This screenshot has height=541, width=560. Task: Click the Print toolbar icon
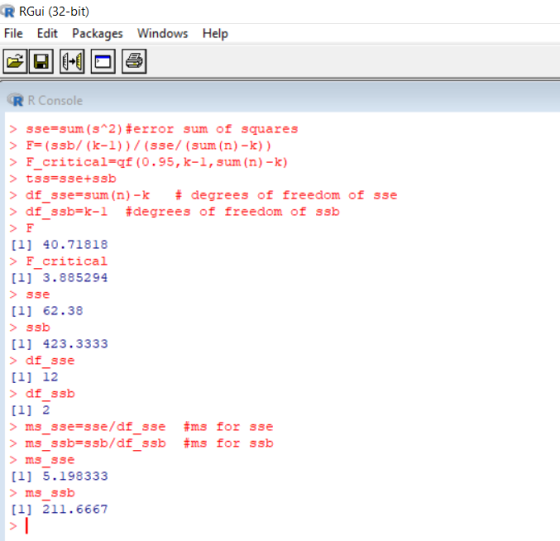(134, 61)
